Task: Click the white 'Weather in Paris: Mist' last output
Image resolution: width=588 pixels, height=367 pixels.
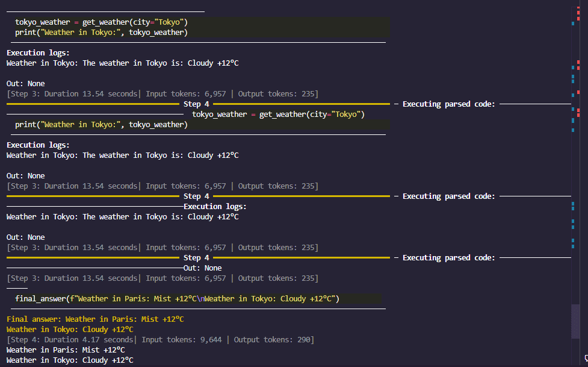Action: pyautogui.click(x=66, y=350)
